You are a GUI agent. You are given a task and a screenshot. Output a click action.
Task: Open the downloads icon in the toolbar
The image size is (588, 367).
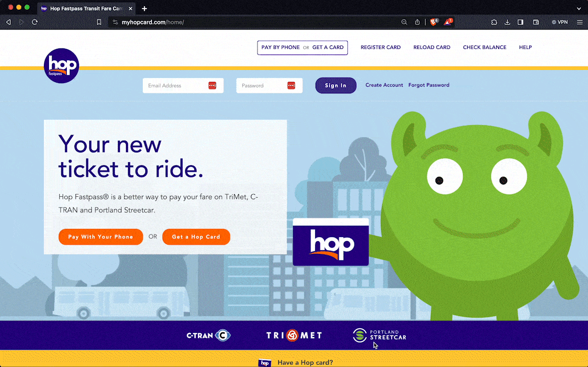507,22
